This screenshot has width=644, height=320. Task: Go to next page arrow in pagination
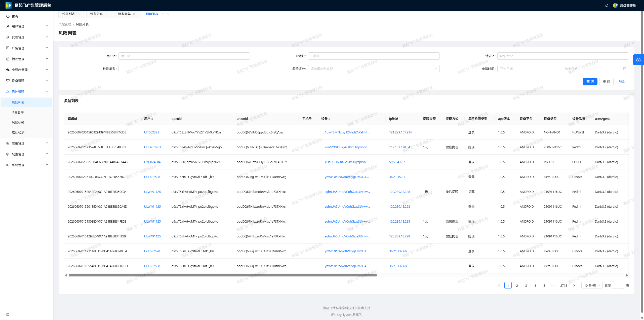pyautogui.click(x=574, y=286)
